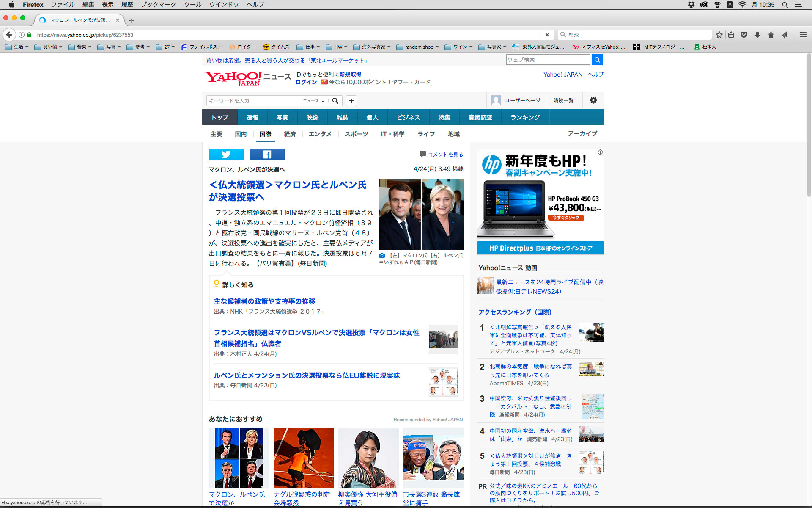
Task: Open Firefox hamburger menu
Action: pos(803,35)
